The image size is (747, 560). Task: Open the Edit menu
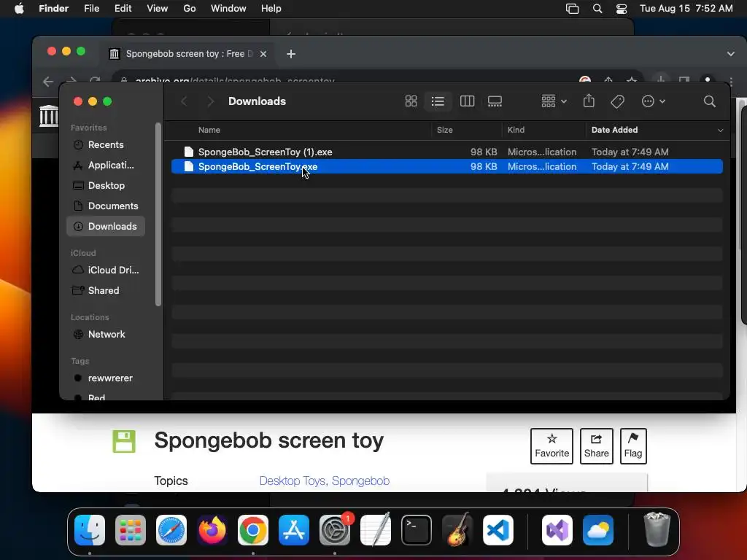(123, 9)
